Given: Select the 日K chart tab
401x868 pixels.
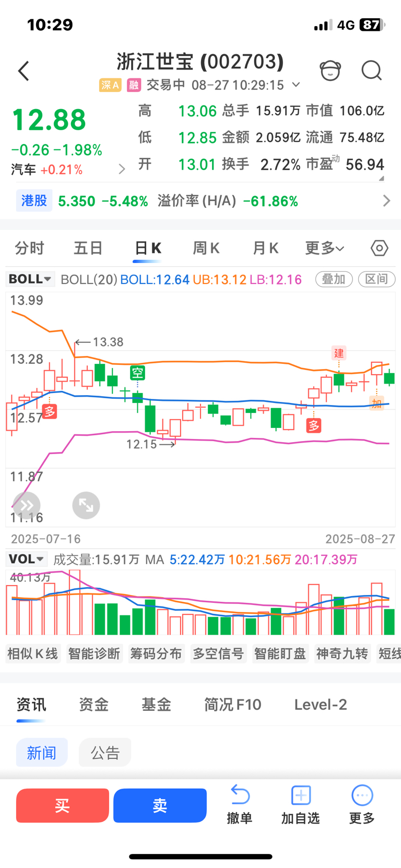Looking at the screenshot, I should pos(148,248).
